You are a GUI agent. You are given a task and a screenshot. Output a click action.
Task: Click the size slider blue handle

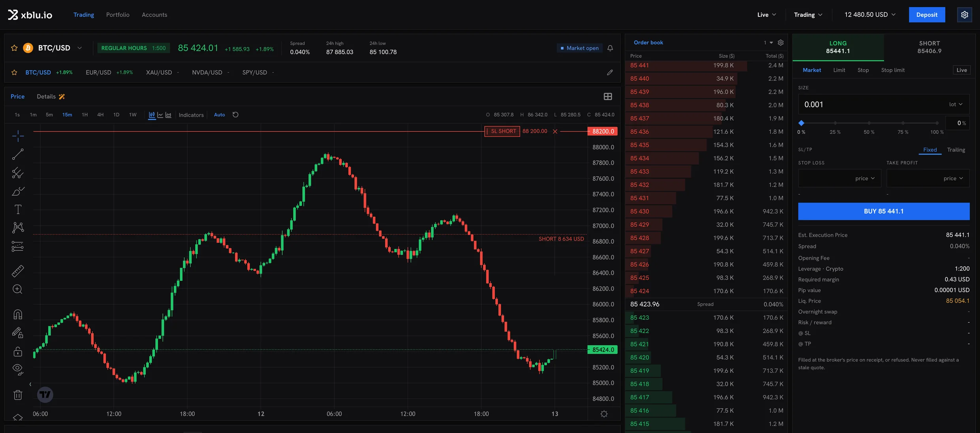click(801, 123)
